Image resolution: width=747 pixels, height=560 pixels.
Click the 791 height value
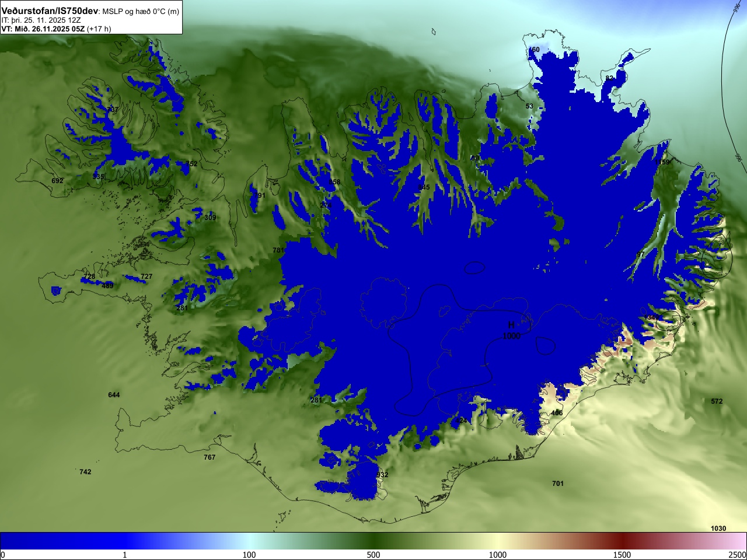click(x=259, y=195)
